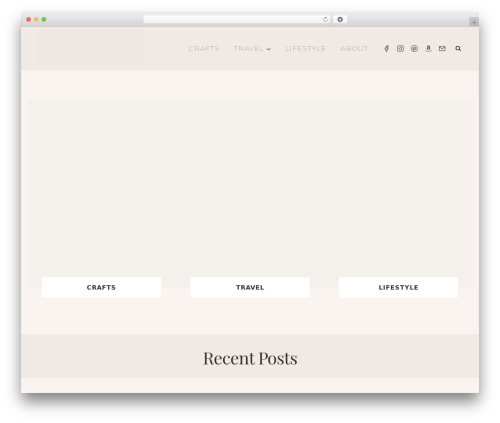
Task: Reload page with browser refresh icon
Action: tap(325, 20)
